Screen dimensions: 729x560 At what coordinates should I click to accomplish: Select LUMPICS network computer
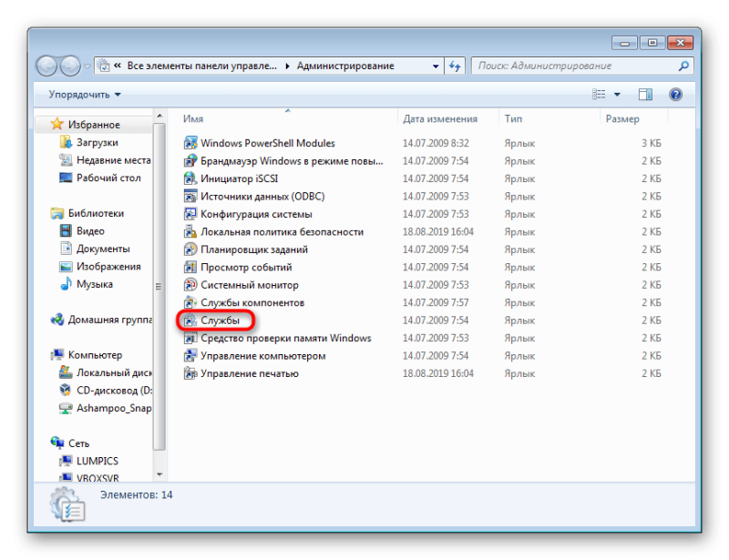[x=98, y=461]
